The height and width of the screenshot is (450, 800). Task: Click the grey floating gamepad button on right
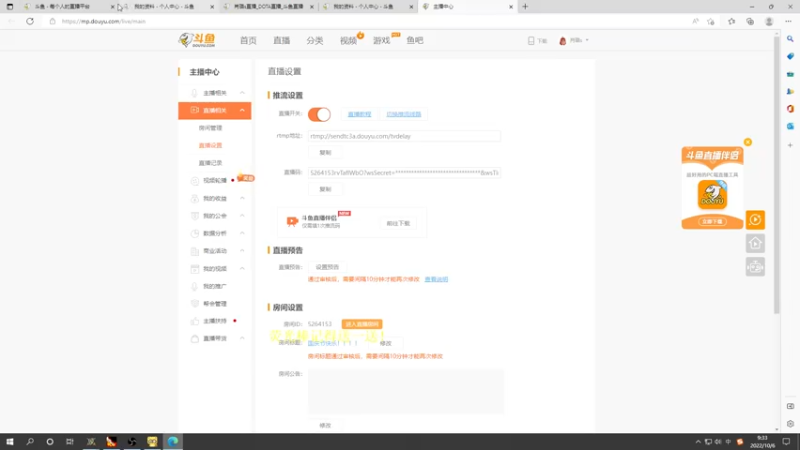point(755,267)
